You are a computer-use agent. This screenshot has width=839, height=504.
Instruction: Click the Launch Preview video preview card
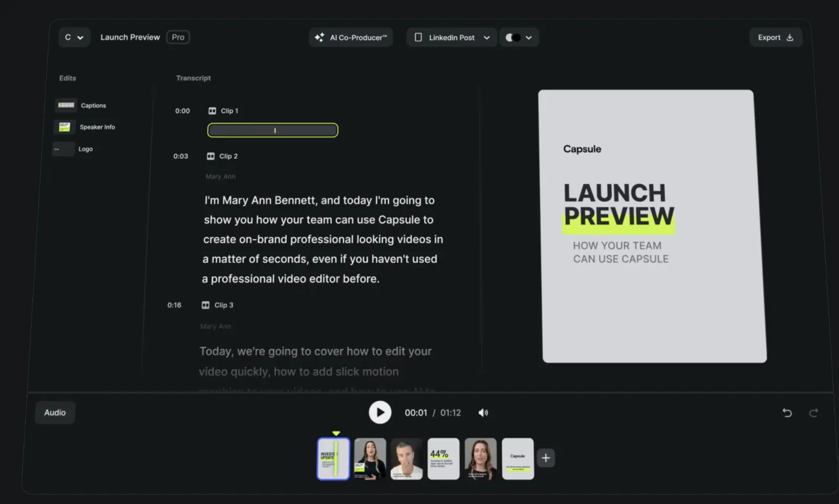coord(653,226)
